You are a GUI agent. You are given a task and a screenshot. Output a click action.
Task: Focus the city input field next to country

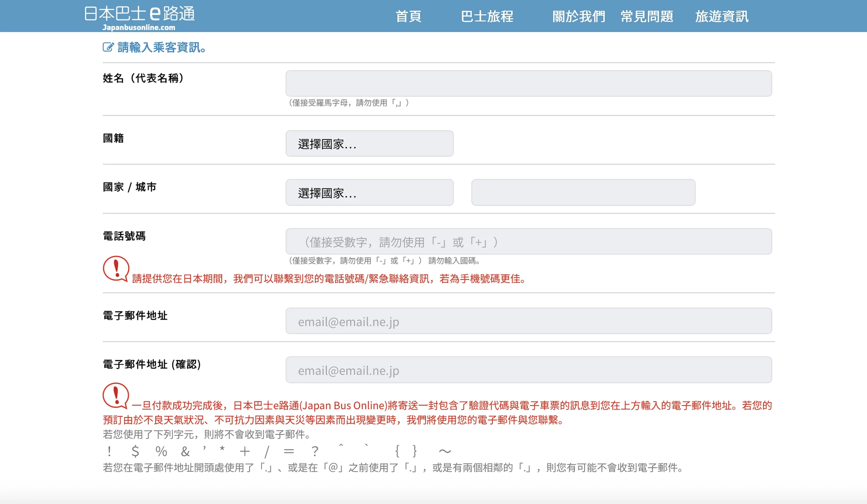pyautogui.click(x=583, y=193)
